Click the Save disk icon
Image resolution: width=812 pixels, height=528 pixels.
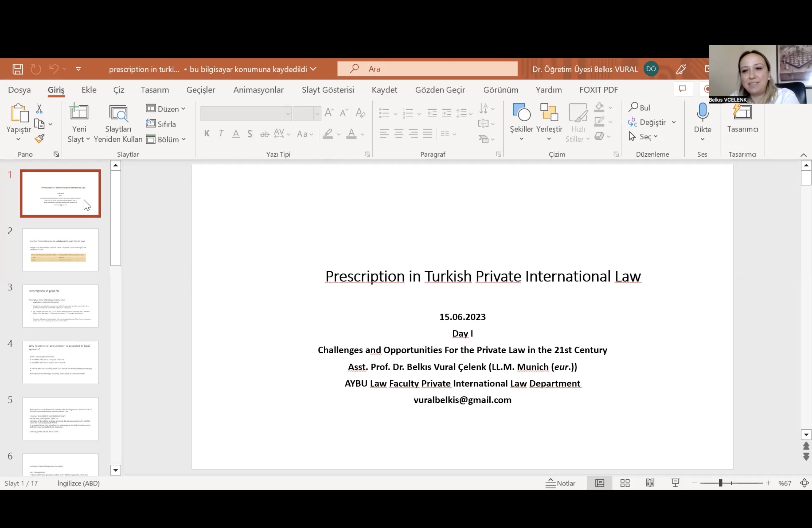pyautogui.click(x=18, y=69)
